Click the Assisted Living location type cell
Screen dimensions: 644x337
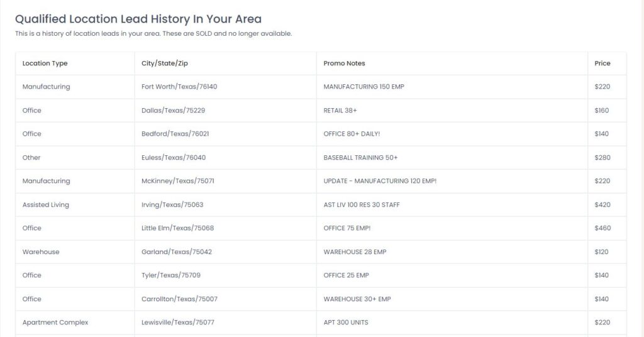[45, 205]
